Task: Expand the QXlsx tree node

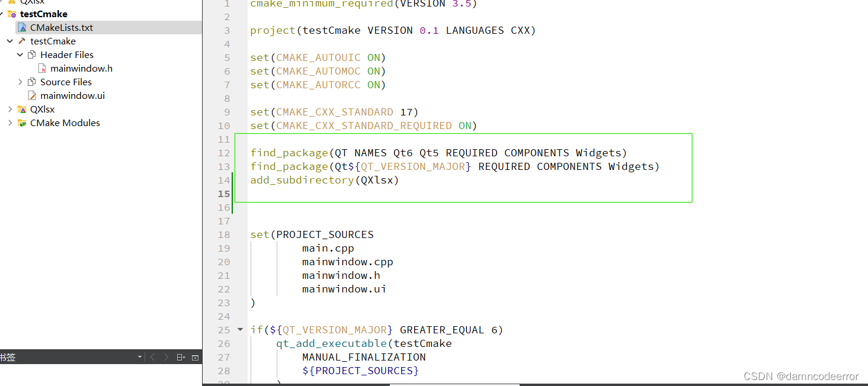Action: [x=9, y=109]
